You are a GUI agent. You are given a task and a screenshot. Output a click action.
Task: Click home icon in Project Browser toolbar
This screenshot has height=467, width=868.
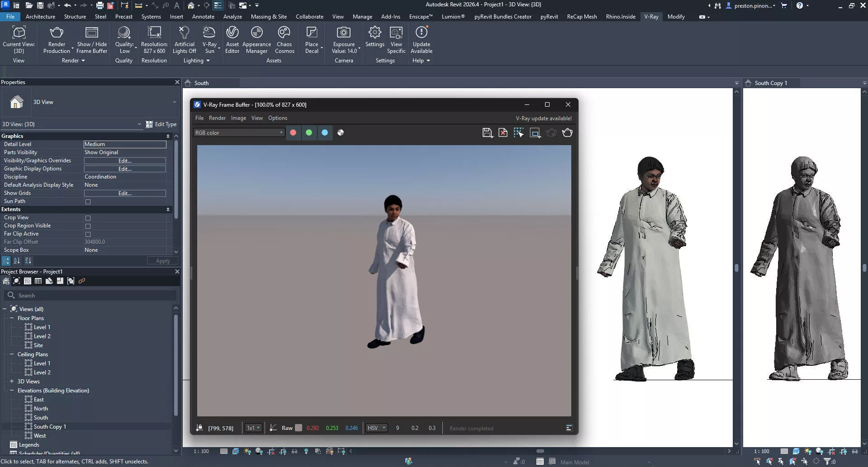point(6,281)
